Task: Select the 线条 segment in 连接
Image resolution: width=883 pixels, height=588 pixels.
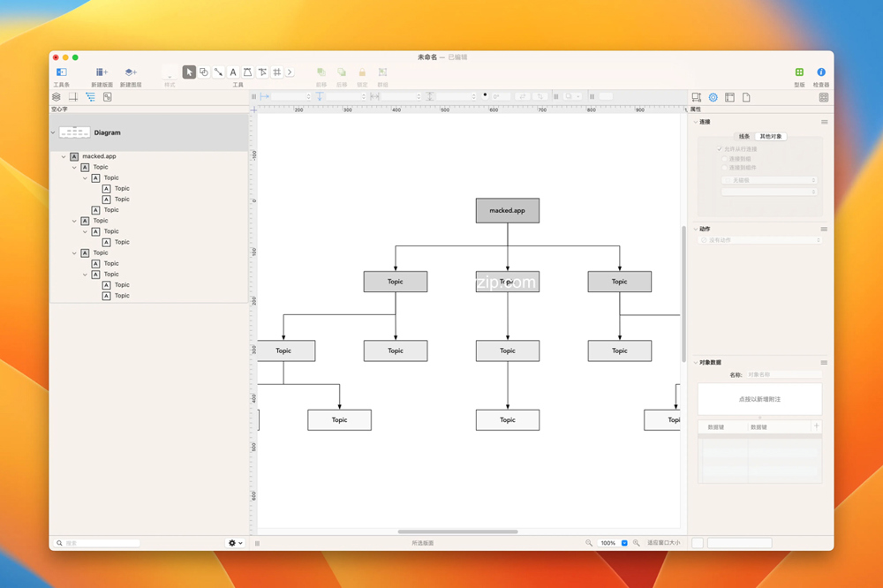Action: point(743,136)
